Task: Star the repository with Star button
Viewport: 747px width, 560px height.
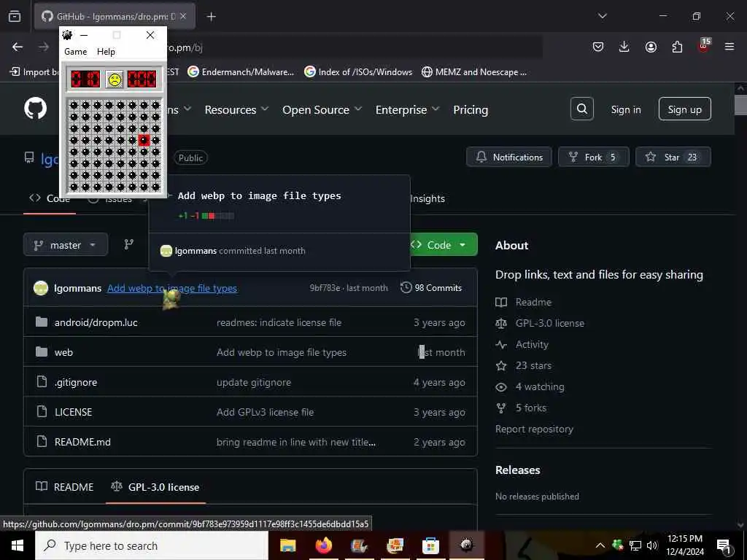Action: pos(673,157)
